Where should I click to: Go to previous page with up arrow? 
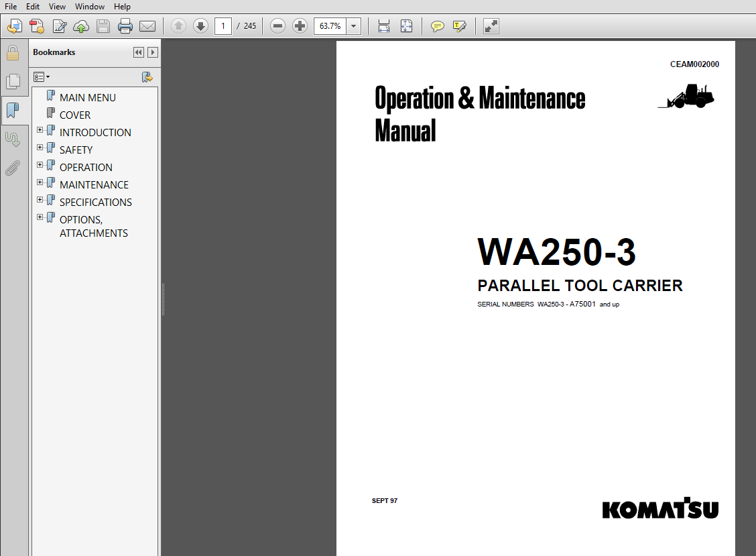(178, 26)
